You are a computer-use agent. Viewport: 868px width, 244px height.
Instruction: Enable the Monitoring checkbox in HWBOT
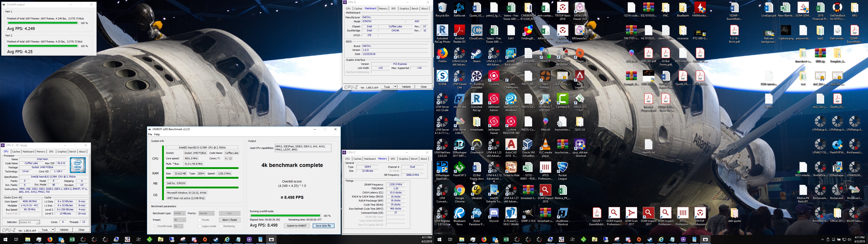221,226
